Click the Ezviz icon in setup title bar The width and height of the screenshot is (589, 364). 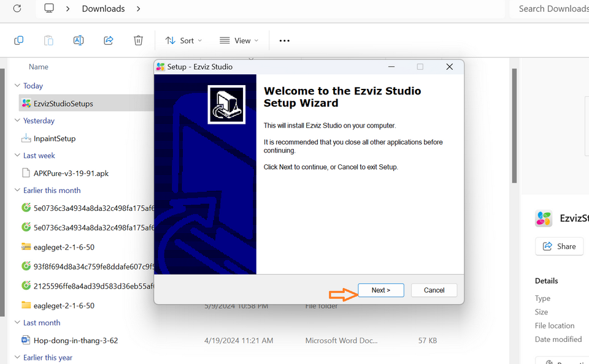161,67
